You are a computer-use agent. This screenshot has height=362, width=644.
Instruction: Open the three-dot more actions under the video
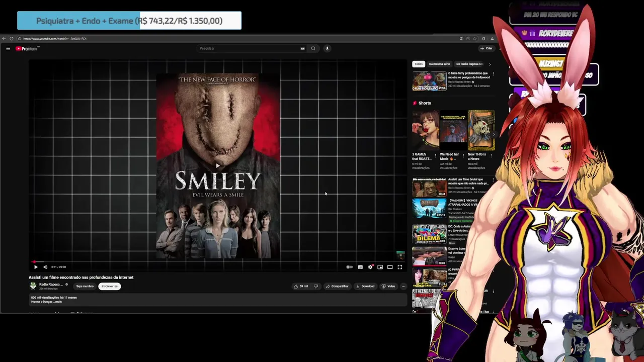coord(403,286)
